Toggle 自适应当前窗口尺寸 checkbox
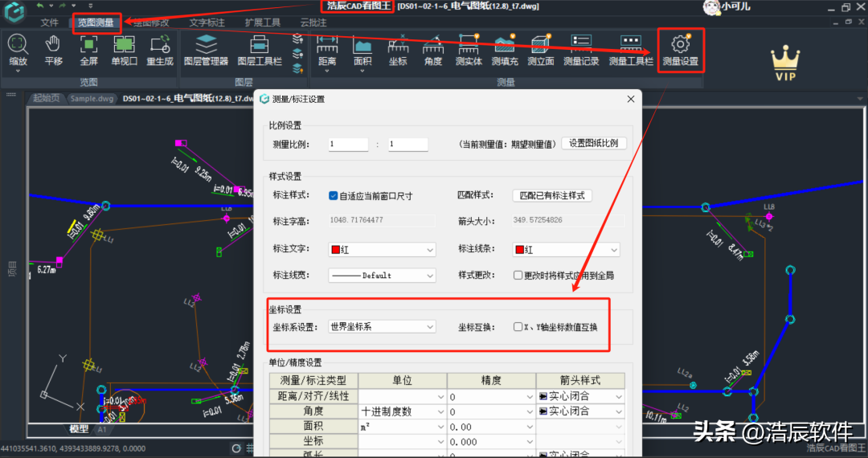 pyautogui.click(x=334, y=196)
